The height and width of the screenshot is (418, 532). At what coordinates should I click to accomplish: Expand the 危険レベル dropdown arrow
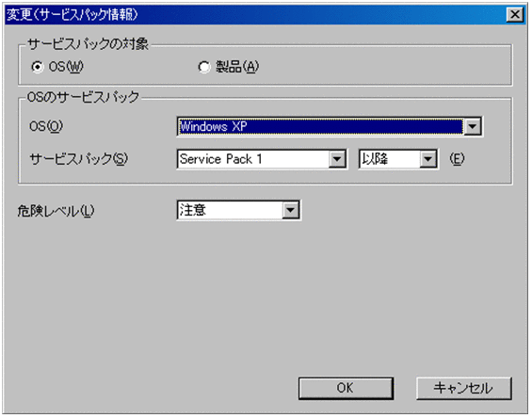pyautogui.click(x=290, y=210)
